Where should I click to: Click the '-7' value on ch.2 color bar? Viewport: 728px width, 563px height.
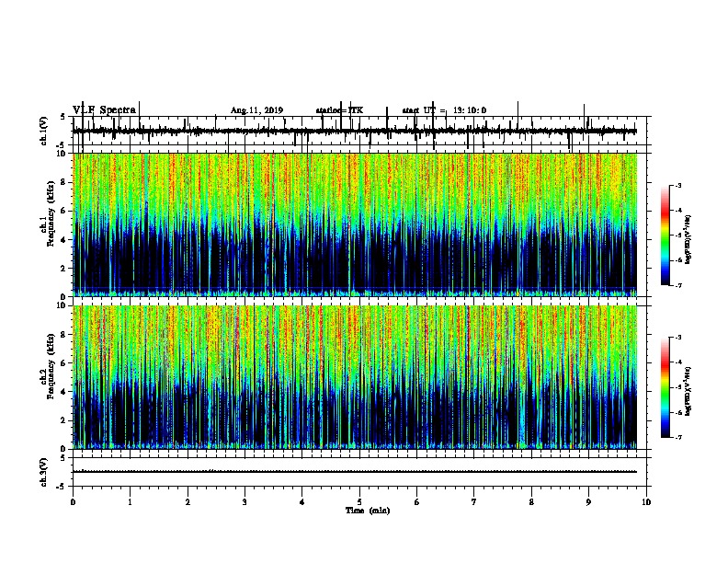tap(677, 437)
